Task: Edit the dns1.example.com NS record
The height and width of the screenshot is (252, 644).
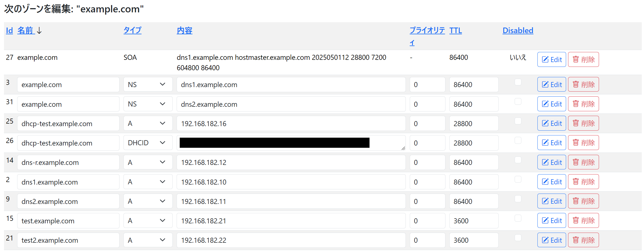Action: (551, 84)
